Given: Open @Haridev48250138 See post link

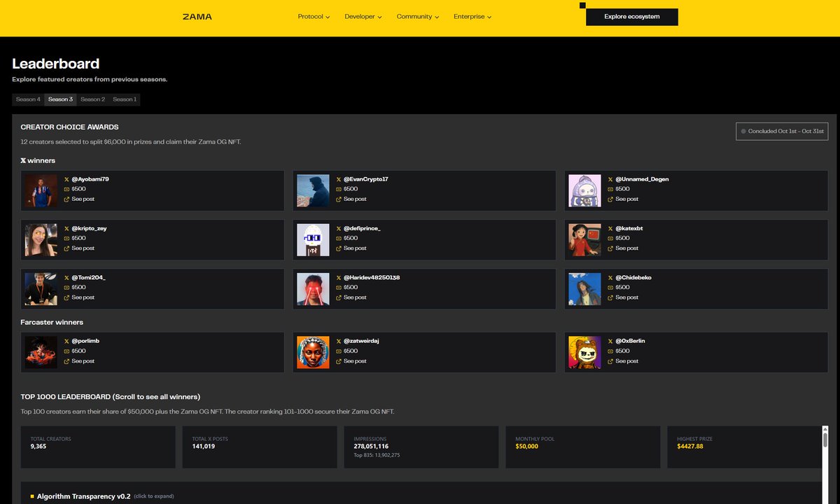Looking at the screenshot, I should click(x=351, y=297).
